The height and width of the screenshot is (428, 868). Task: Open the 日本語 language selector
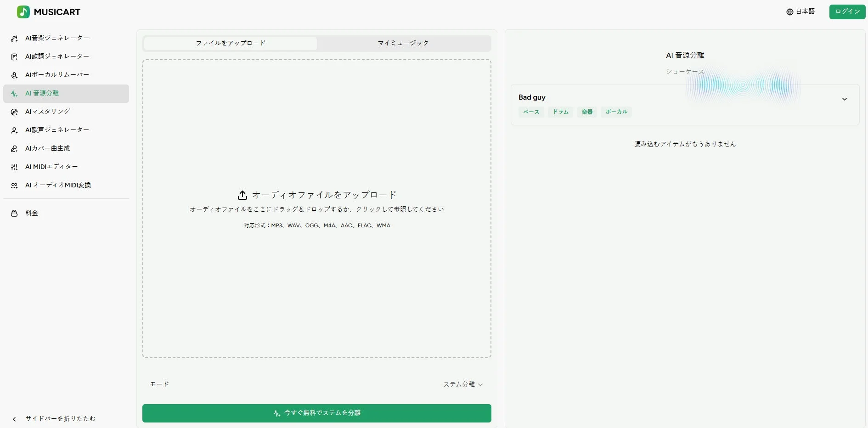click(x=800, y=11)
